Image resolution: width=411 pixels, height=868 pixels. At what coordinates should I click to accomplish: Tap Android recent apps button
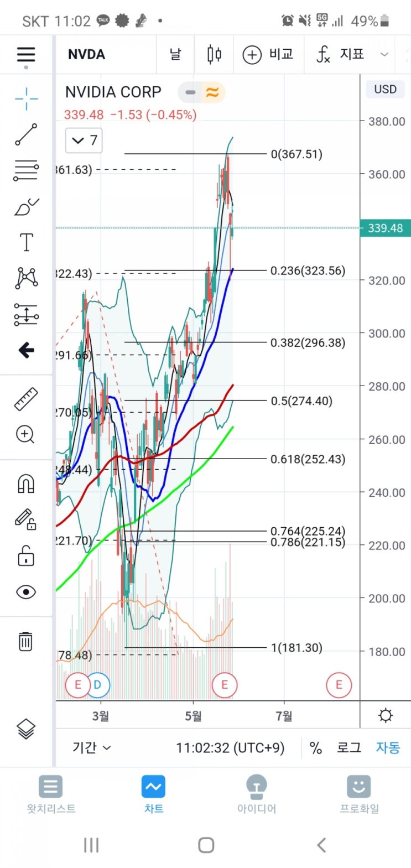click(x=91, y=845)
